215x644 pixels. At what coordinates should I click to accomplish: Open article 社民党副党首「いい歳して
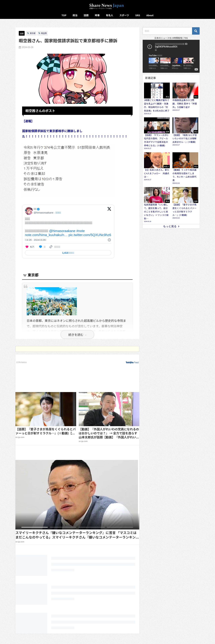click(x=157, y=211)
